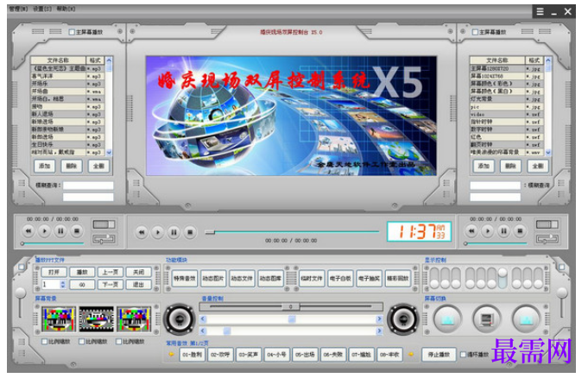Screen dimensions: 588x378
Task: Click the right speaker icon
Action: pos(403,319)
